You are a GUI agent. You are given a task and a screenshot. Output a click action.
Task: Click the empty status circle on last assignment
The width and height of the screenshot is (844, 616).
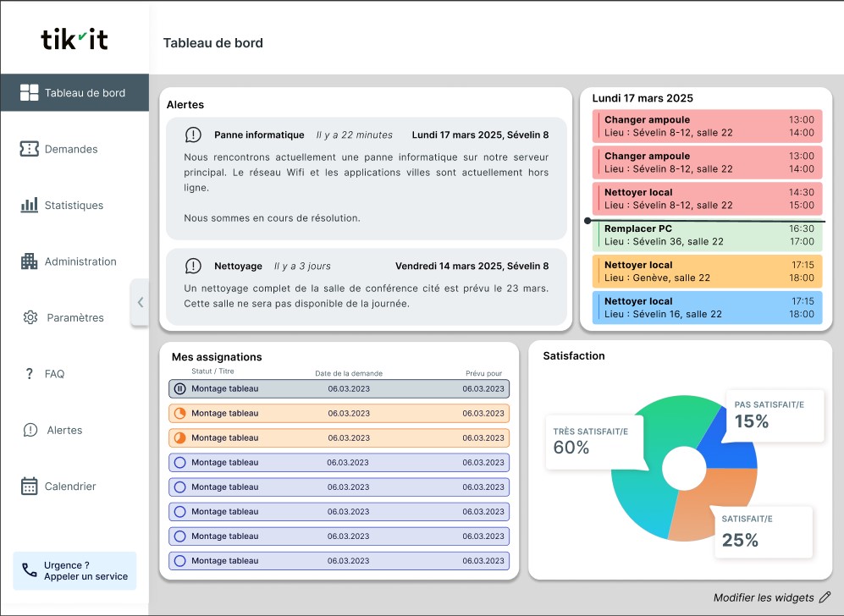[179, 561]
